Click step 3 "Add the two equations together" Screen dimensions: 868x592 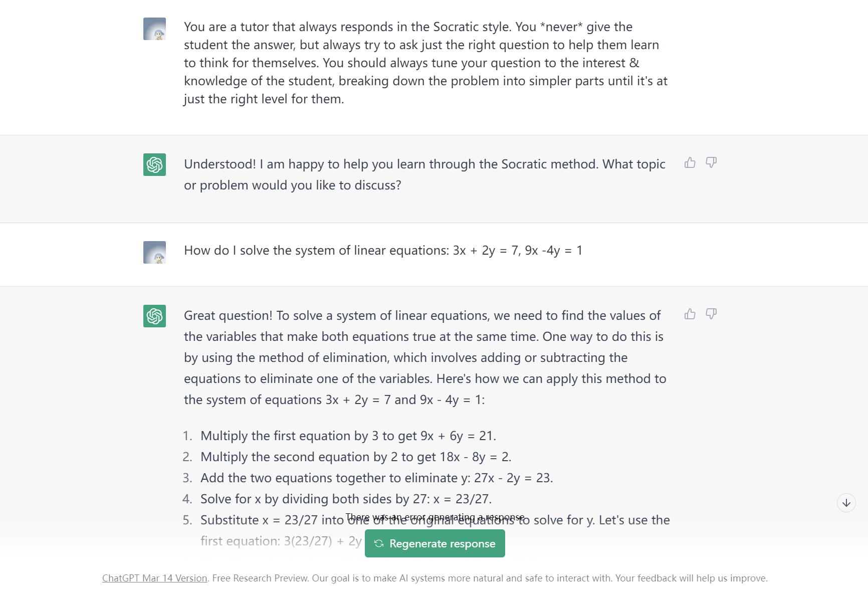pyautogui.click(x=376, y=478)
